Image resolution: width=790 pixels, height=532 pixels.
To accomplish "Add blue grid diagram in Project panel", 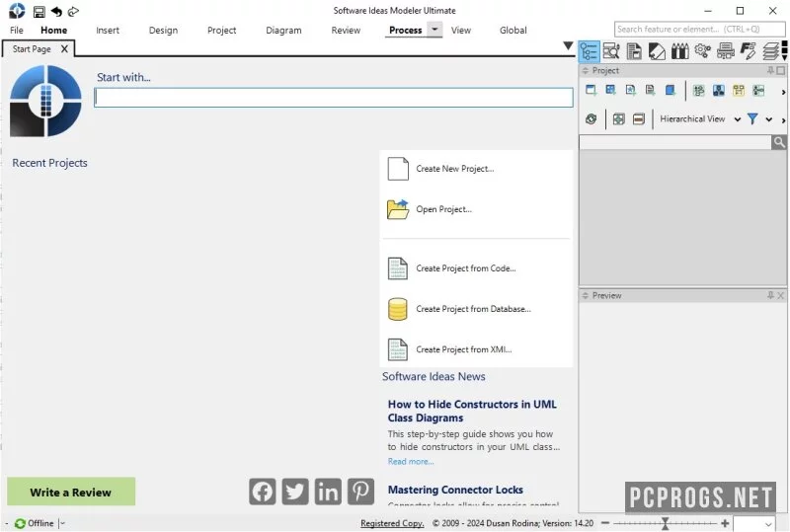I will (610, 90).
